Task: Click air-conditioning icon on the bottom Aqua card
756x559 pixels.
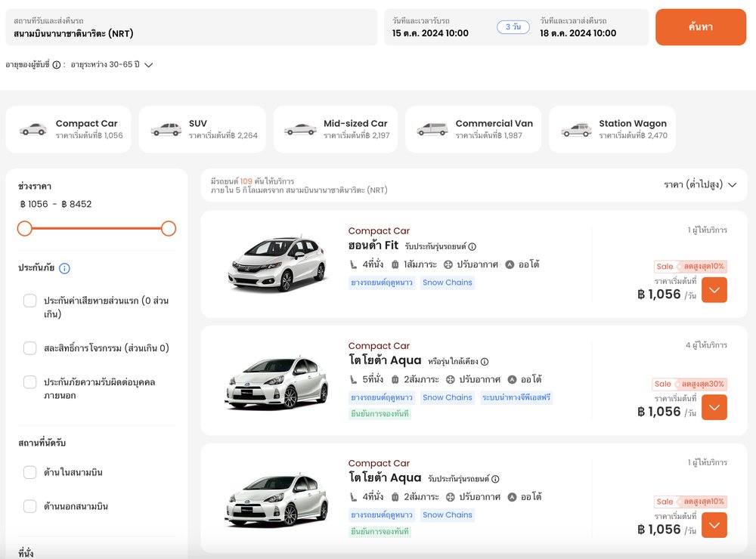Action: point(451,497)
